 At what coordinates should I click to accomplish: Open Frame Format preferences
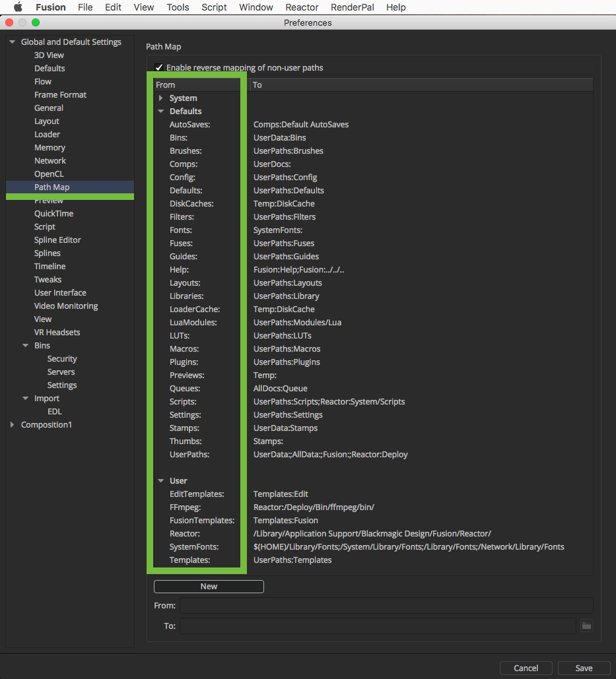(x=60, y=95)
